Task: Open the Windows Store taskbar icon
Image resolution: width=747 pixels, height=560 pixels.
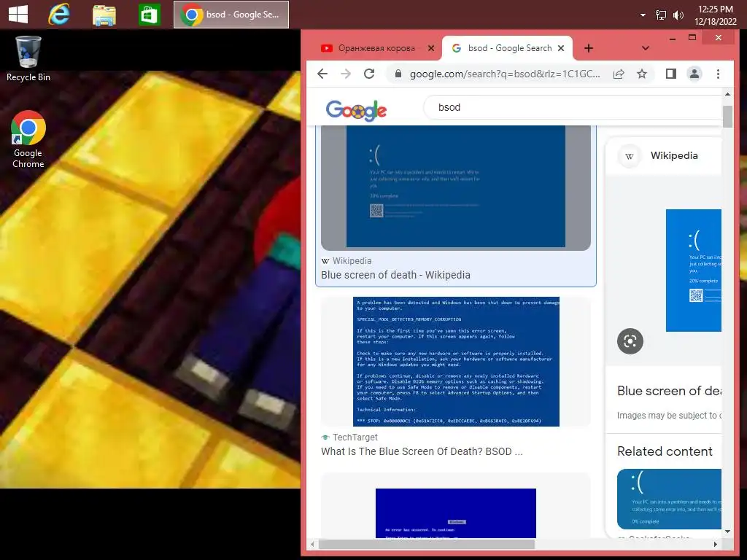Action: (x=149, y=15)
